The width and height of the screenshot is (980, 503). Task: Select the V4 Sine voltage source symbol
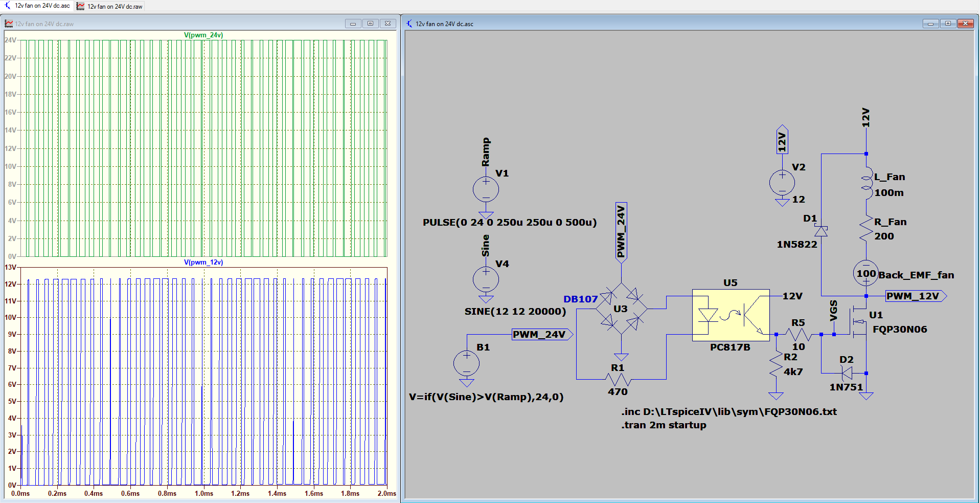(x=486, y=280)
